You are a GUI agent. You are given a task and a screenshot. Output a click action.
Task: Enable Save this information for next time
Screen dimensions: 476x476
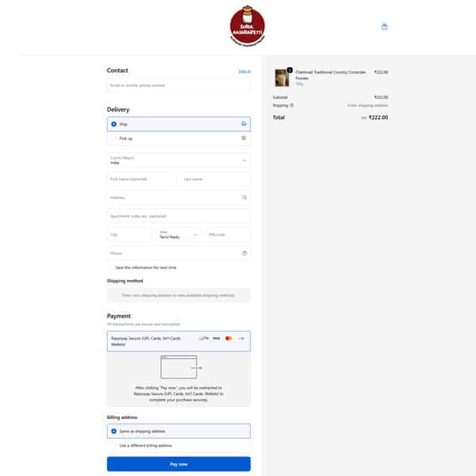click(110, 267)
